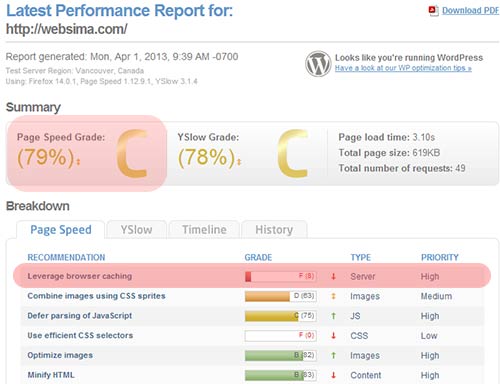
Task: Expand Defer parsing of JavaScript recommendation
Action: click(x=80, y=316)
